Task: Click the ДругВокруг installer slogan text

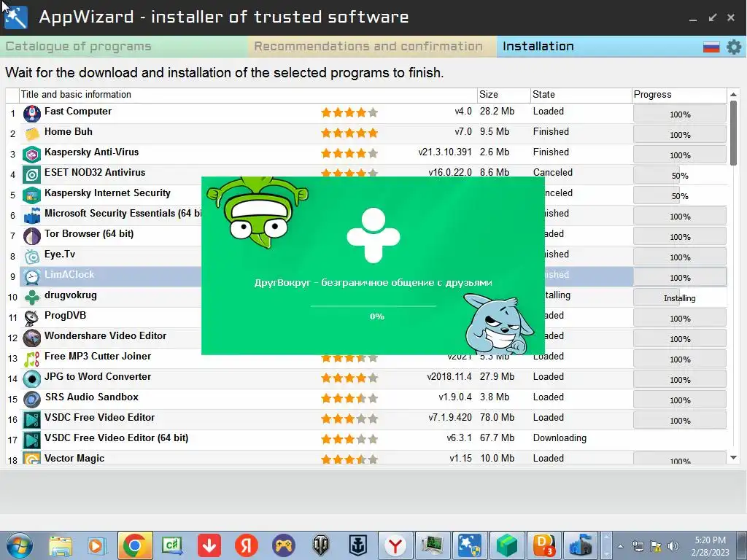Action: pos(373,282)
